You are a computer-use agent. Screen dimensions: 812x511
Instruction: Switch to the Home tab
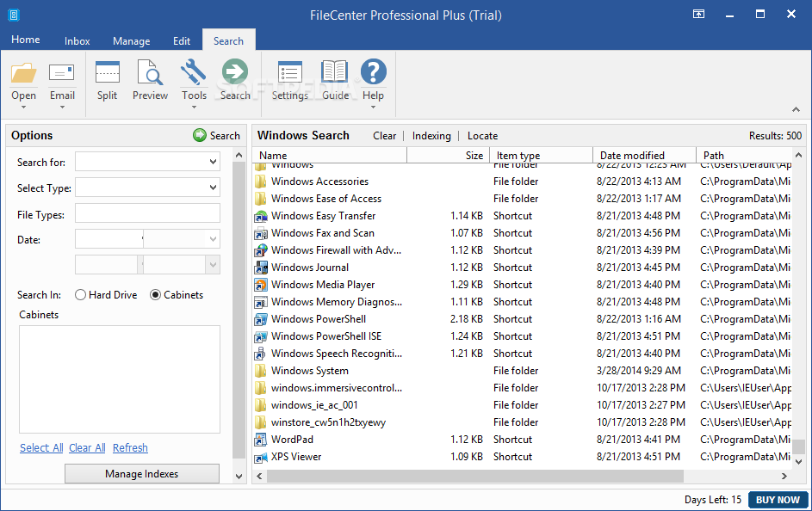point(25,40)
